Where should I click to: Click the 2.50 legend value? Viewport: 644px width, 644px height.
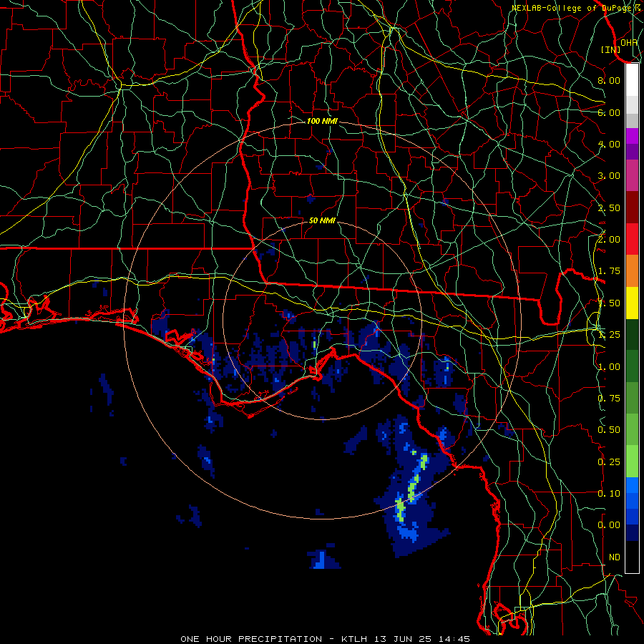tap(609, 208)
